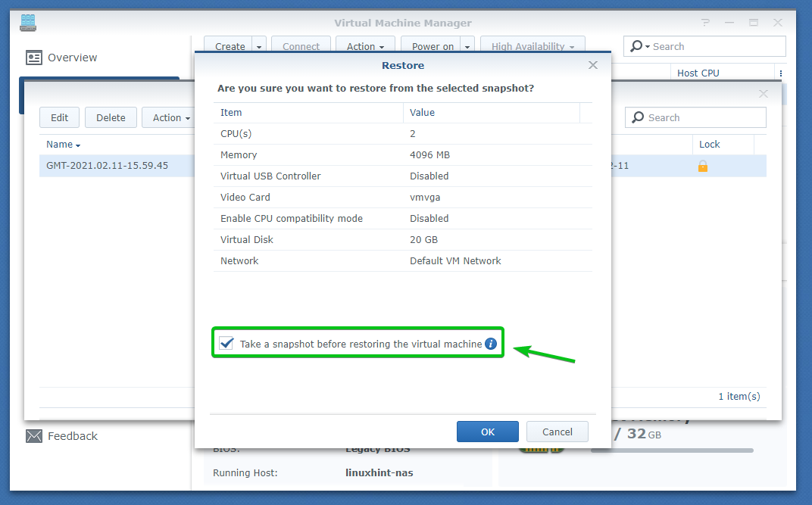
Task: Click Edit in the snapshot window
Action: coord(59,117)
